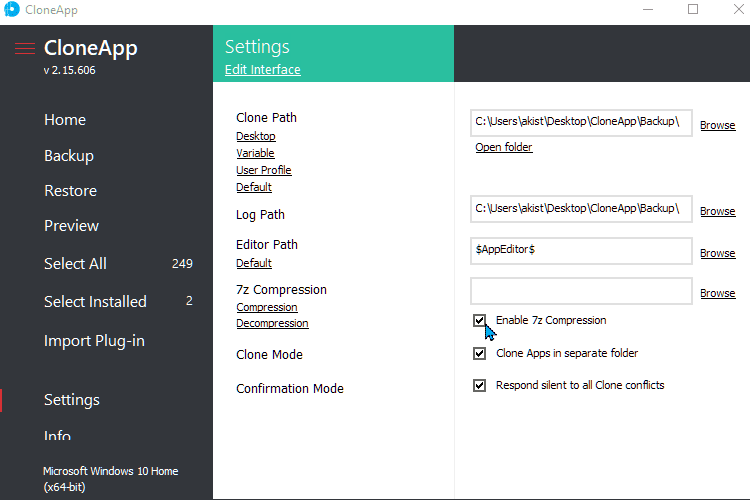Click the Settings page heading
Image resolution: width=750 pixels, height=500 pixels.
coord(257,47)
